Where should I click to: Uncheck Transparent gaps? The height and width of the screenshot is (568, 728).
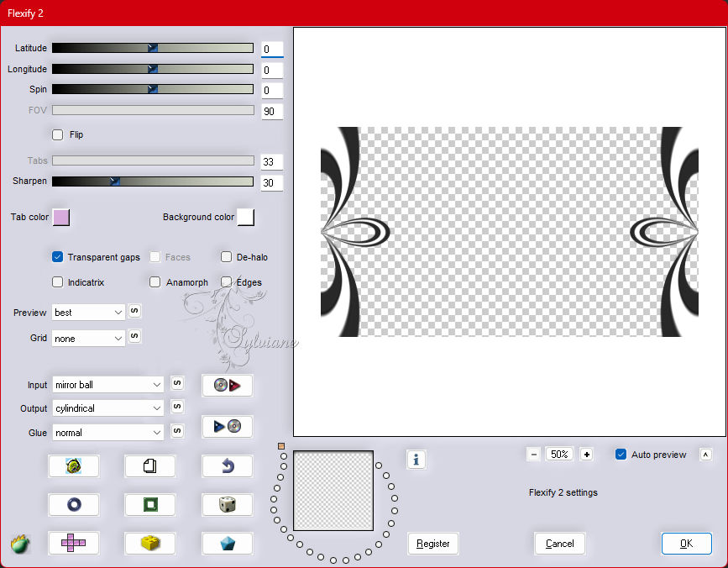tap(58, 257)
